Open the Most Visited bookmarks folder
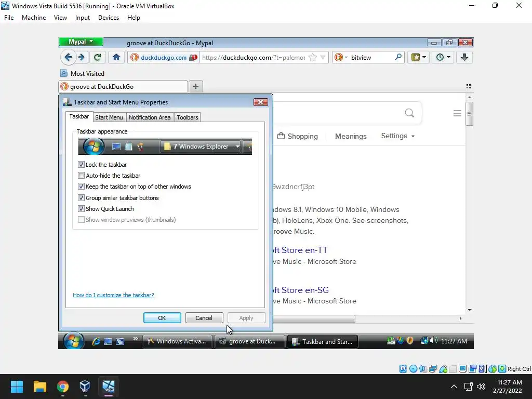Viewport: 532px width, 399px height. (x=83, y=74)
